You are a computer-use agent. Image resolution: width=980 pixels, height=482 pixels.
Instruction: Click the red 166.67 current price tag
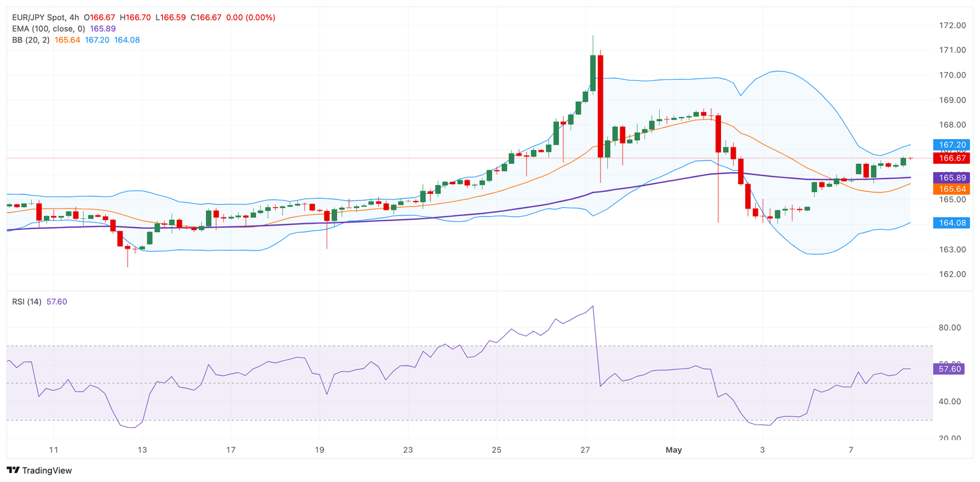tap(951, 158)
